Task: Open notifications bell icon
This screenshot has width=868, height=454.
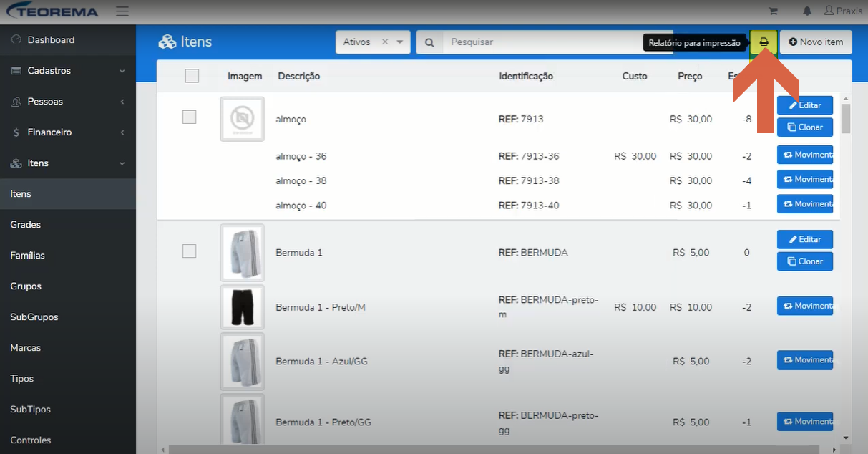Action: click(807, 11)
